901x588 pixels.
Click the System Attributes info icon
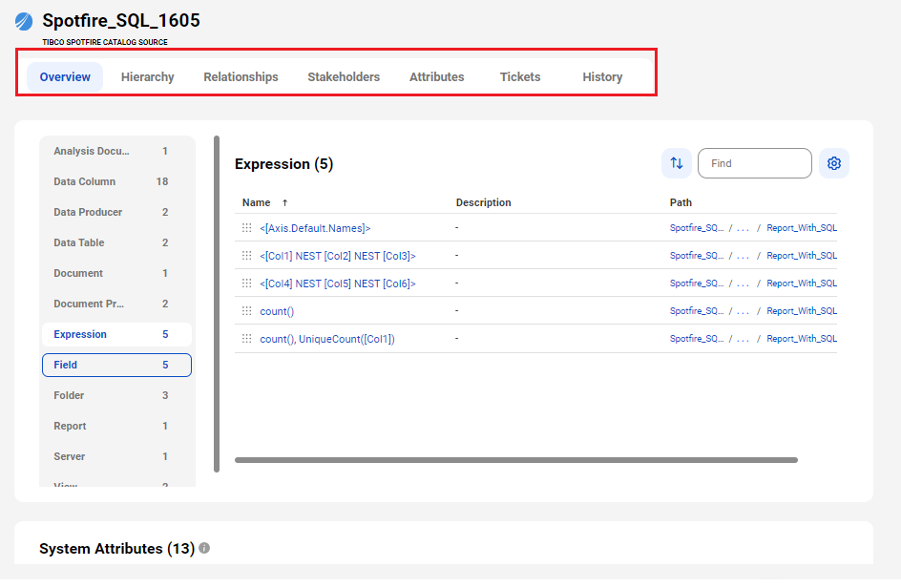204,548
